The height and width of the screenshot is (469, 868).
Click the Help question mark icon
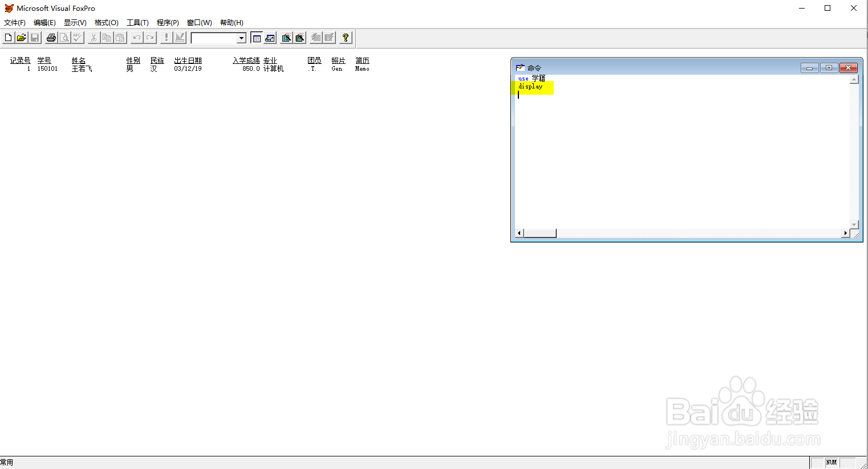coord(346,38)
